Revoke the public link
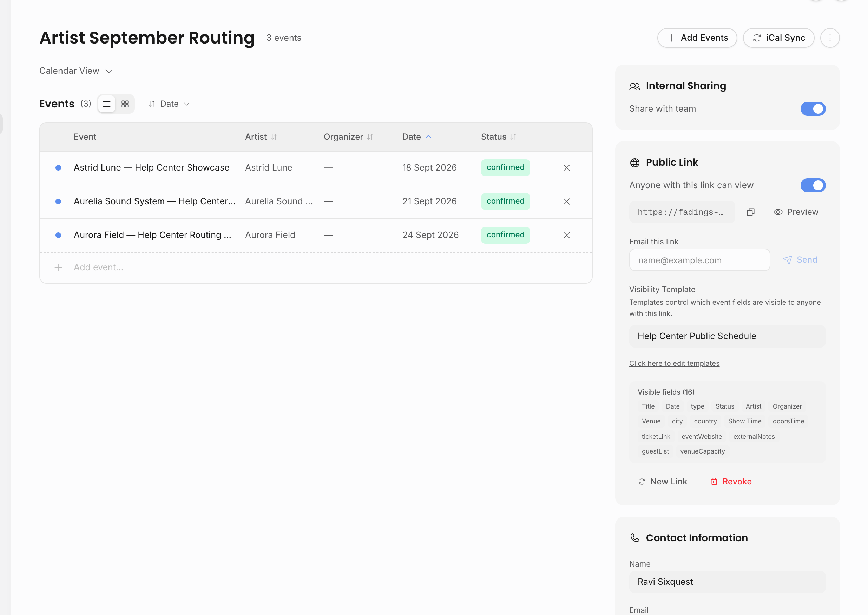The image size is (868, 615). pyautogui.click(x=731, y=482)
